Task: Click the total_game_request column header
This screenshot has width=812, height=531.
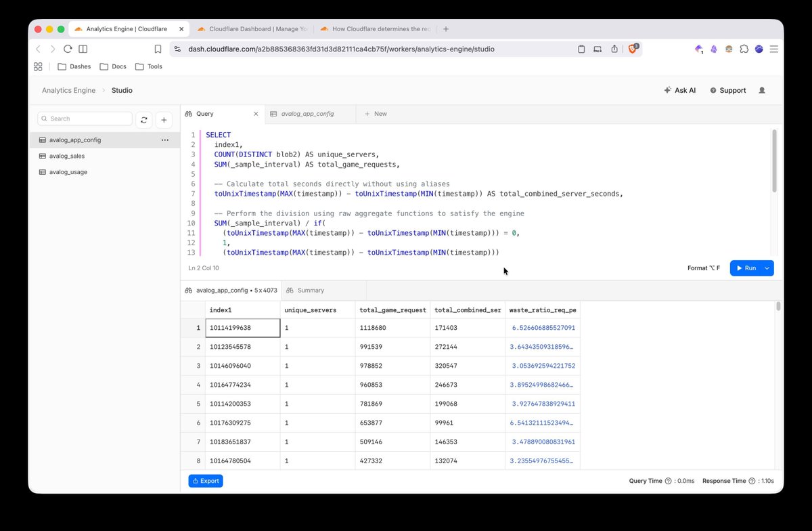Action: [392, 310]
